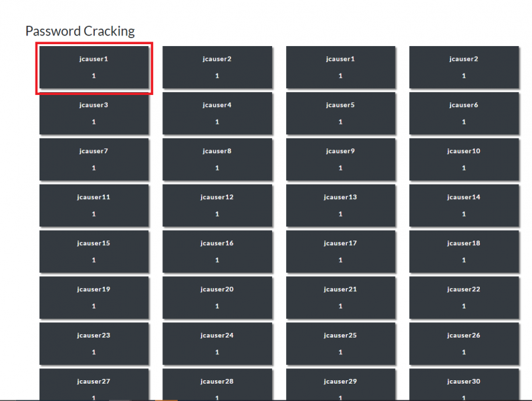This screenshot has width=532, height=401.
Task: Choose the jcauser19 card
Action: 94,298
